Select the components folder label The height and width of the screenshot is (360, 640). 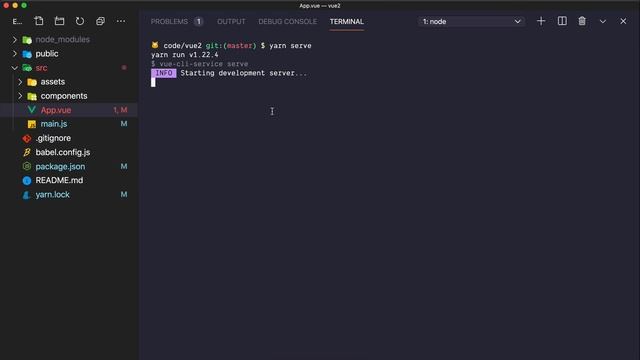(x=64, y=96)
